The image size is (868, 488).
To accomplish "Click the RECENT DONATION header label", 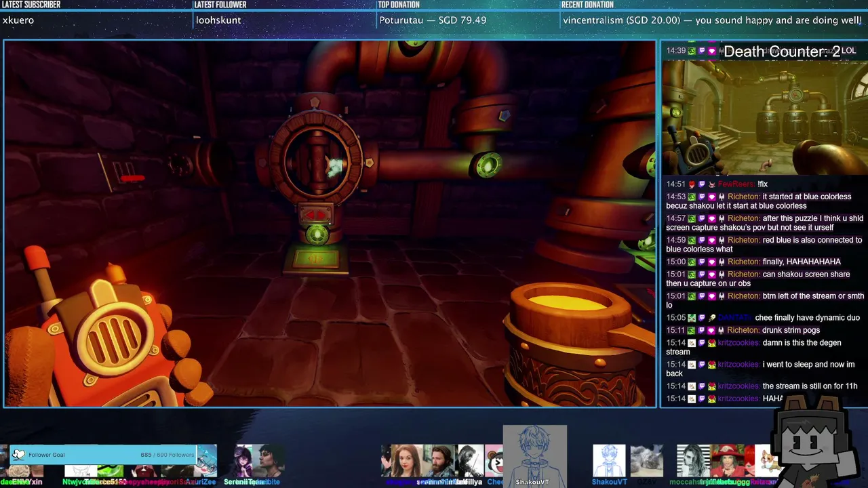I will click(587, 5).
